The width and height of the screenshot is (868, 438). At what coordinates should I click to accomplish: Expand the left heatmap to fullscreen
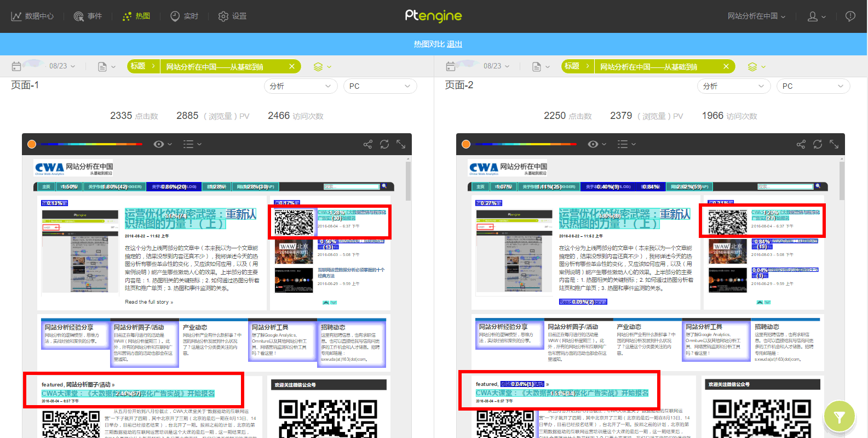(401, 144)
